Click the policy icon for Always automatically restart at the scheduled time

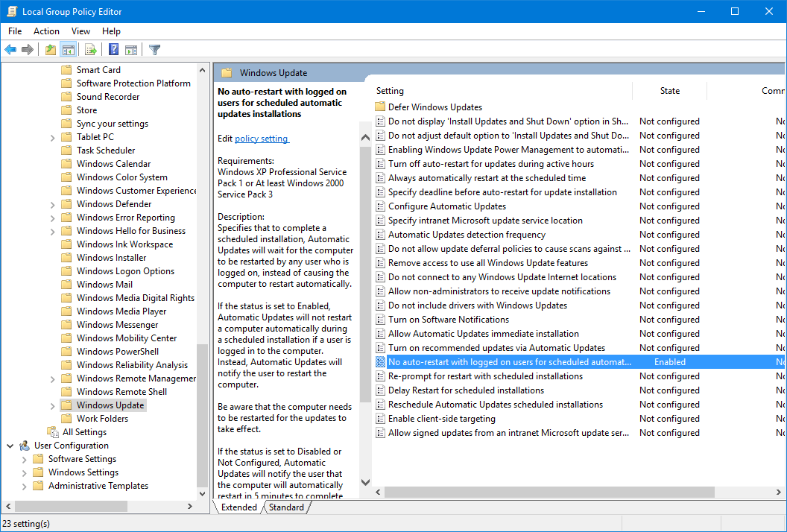(380, 177)
